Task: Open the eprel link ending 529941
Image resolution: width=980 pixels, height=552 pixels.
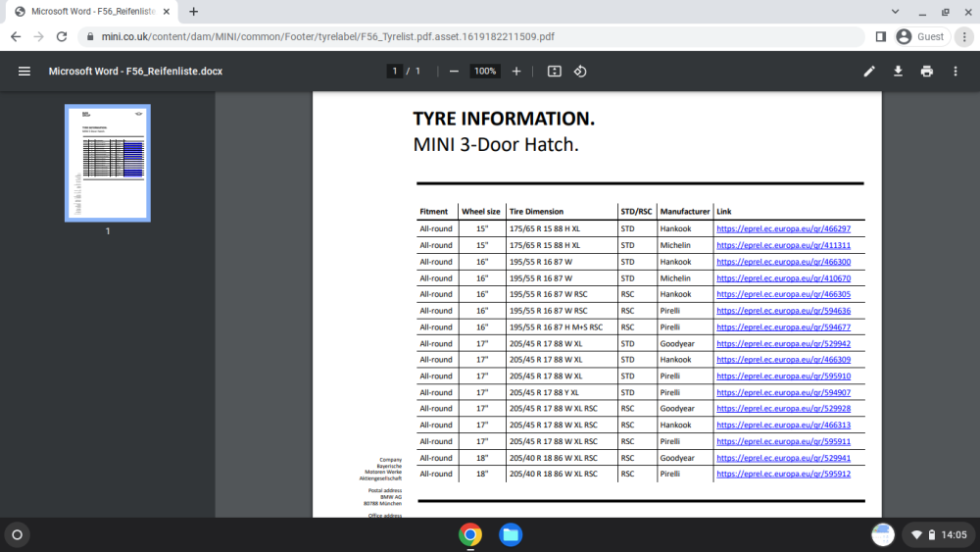Action: point(783,458)
